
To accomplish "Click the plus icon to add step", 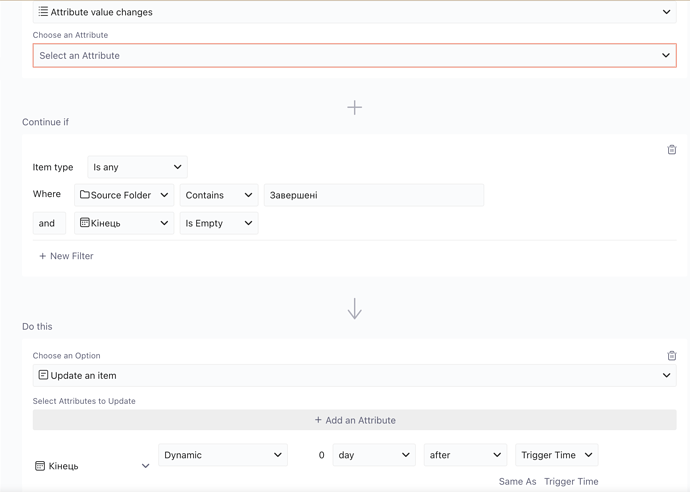I will pyautogui.click(x=354, y=107).
